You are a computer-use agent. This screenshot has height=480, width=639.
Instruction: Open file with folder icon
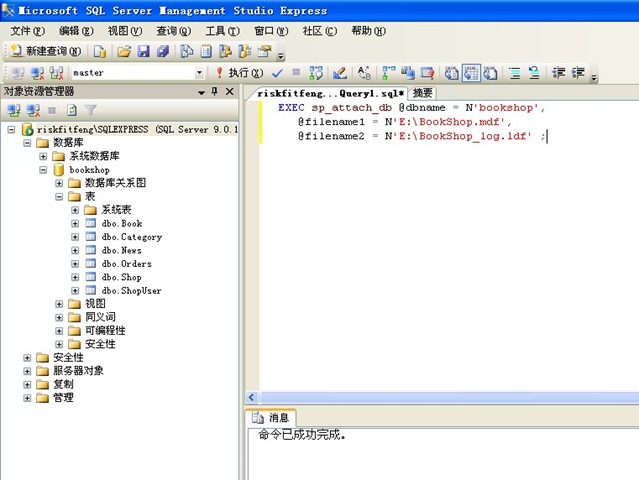(x=124, y=51)
